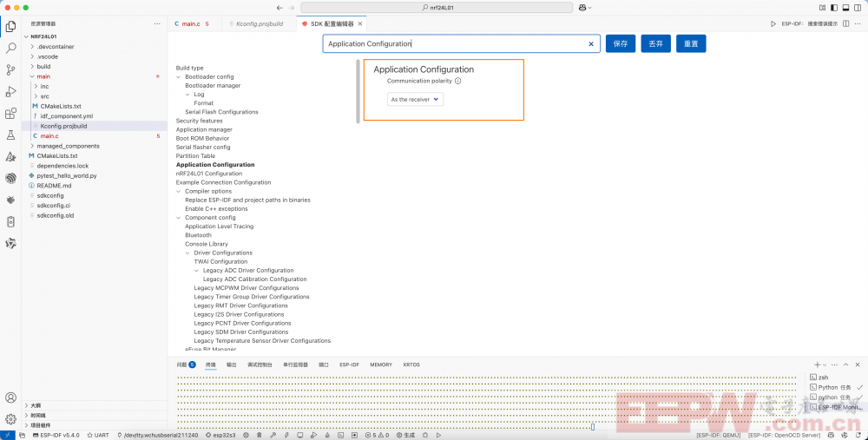Collapse the Component config tree node

pyautogui.click(x=179, y=218)
